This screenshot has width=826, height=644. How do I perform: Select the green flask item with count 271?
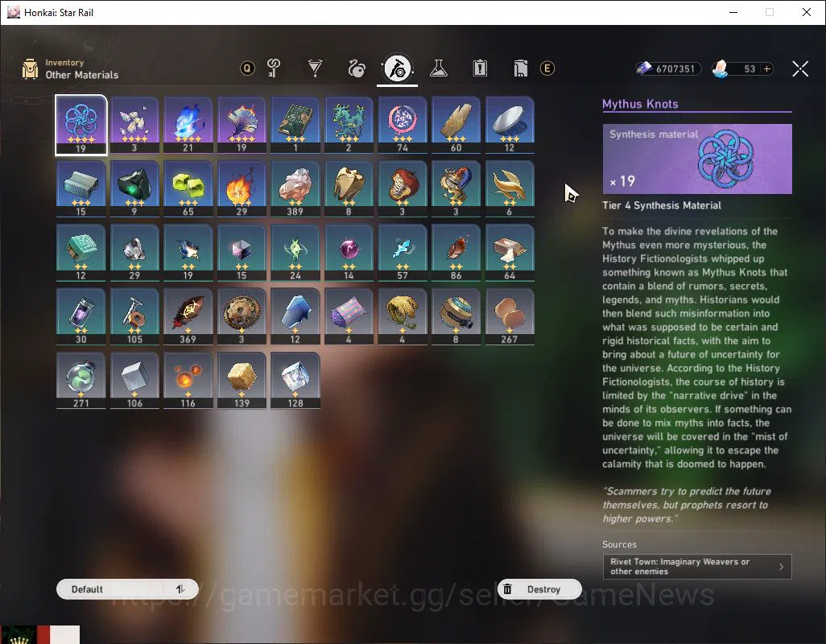click(81, 380)
